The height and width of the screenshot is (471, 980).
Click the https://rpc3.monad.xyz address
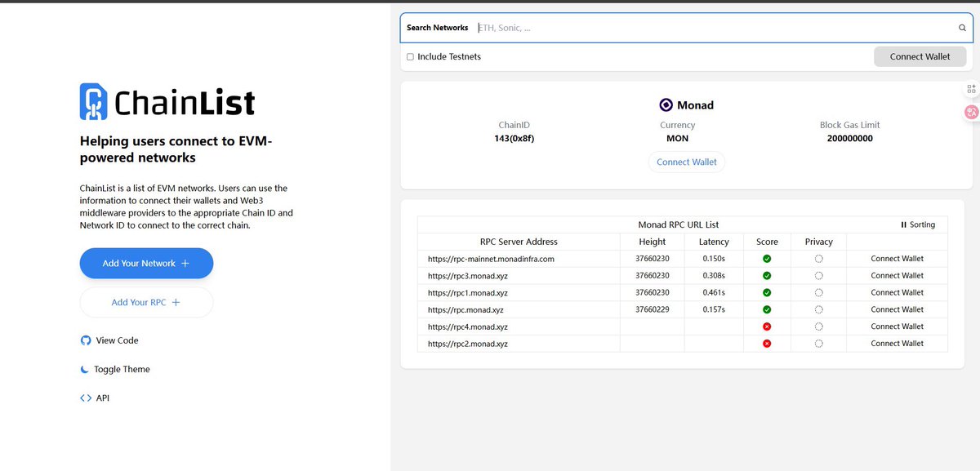pyautogui.click(x=468, y=276)
